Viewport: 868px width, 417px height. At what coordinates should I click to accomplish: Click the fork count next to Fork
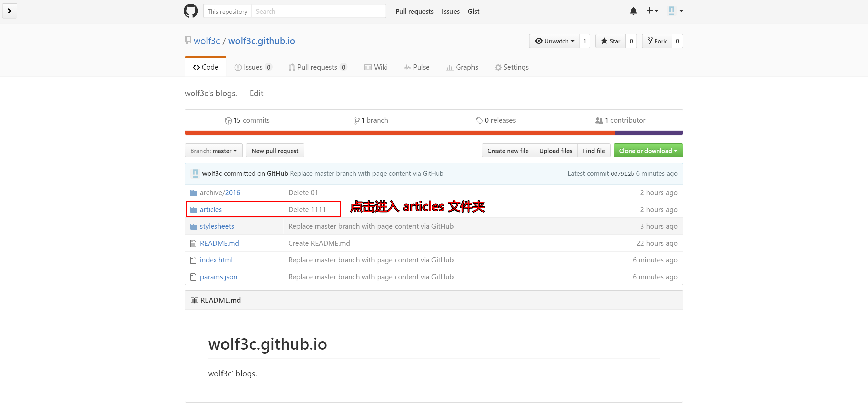click(677, 41)
